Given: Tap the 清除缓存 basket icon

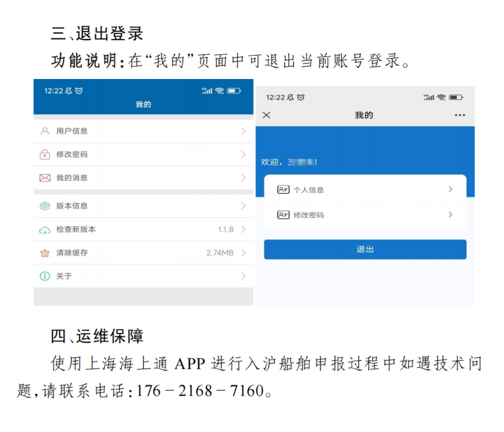Looking at the screenshot, I should (x=45, y=253).
